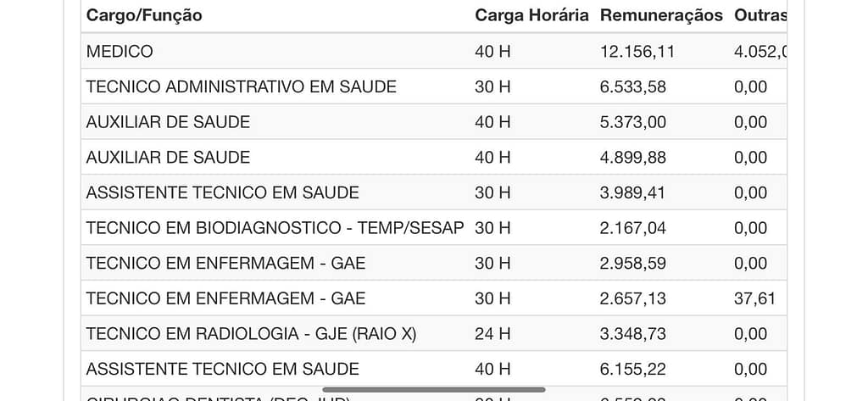This screenshot has height=401, width=868.
Task: Select the 37,61 value in Outras column
Action: click(x=754, y=298)
